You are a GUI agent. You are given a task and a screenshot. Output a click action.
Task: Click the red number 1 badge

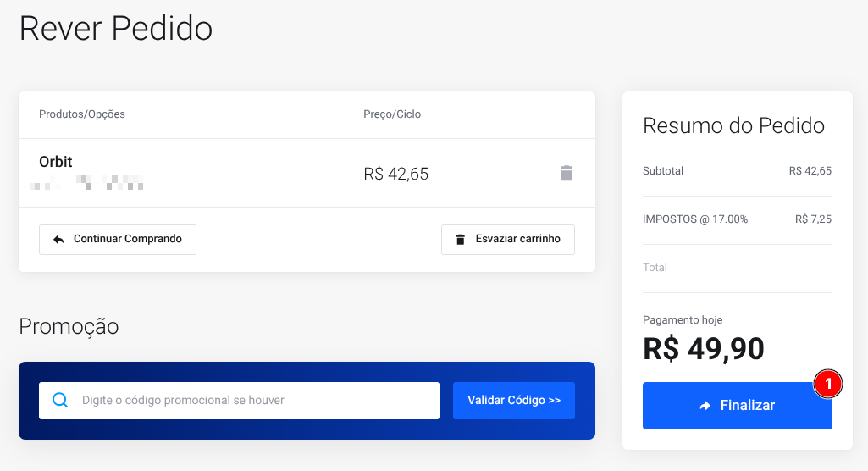point(828,384)
